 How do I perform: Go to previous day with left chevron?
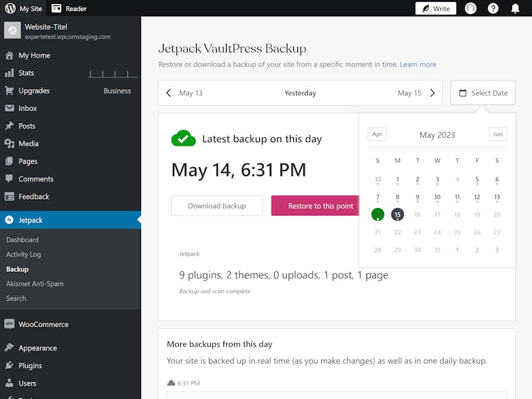[x=169, y=92]
